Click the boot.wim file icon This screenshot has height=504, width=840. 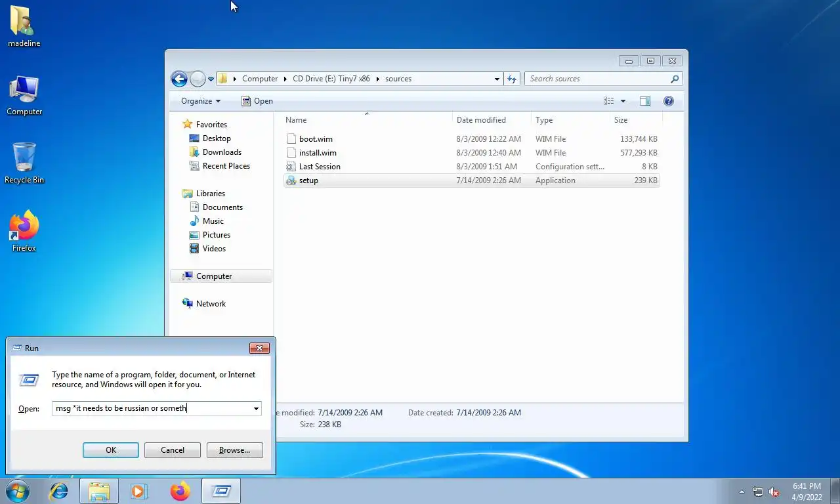coord(291,139)
